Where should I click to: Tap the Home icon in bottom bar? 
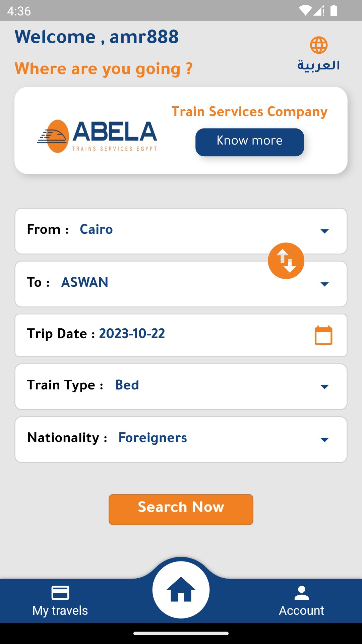(x=181, y=590)
